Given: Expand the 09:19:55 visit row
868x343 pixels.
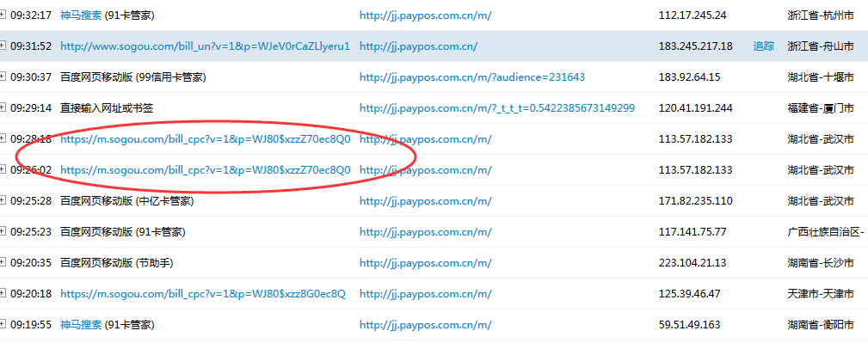Looking at the screenshot, I should click(x=3, y=325).
